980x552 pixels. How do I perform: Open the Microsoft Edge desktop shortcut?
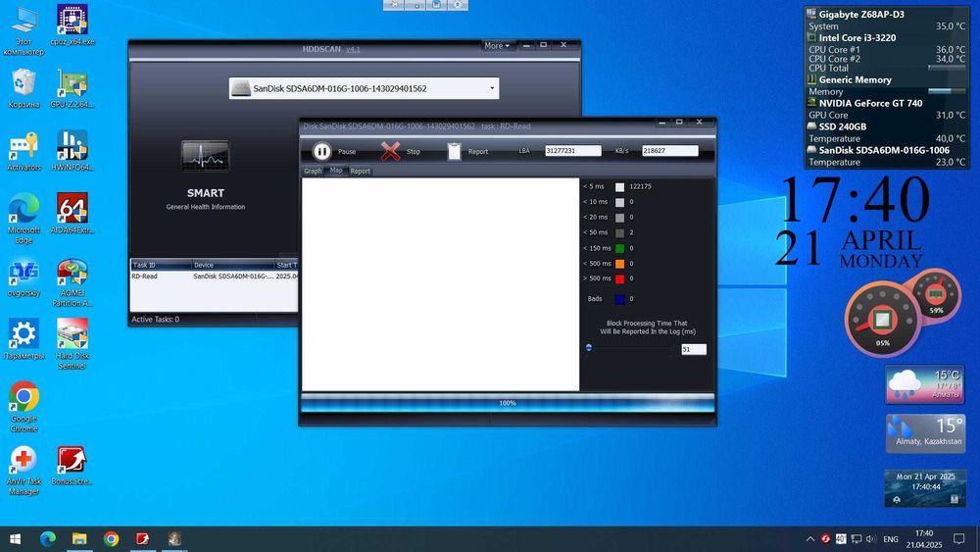point(24,219)
